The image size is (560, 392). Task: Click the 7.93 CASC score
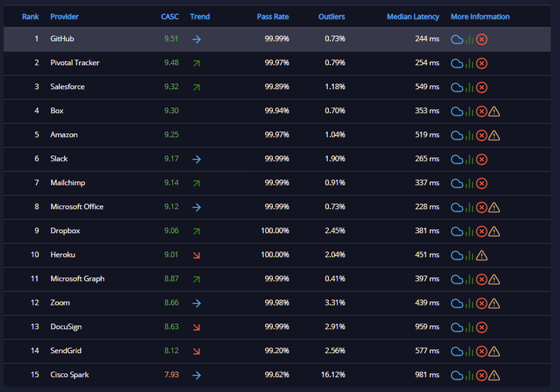coord(172,375)
